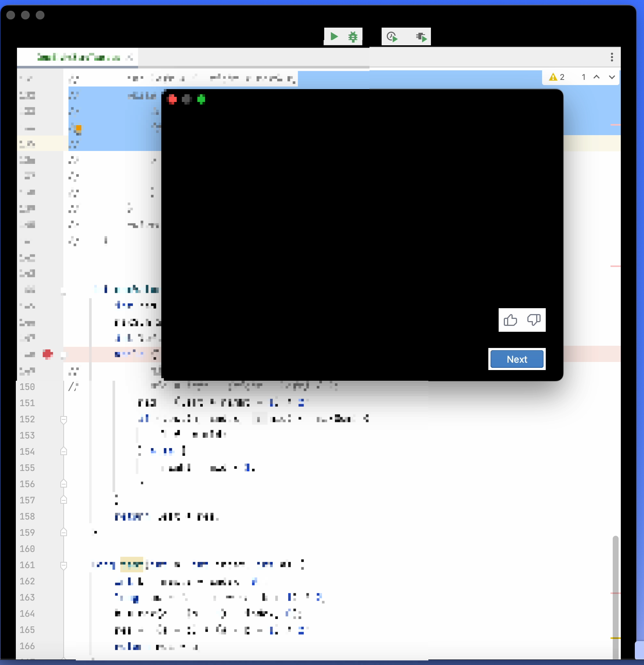
Task: Run the program with green play button
Action: click(x=334, y=36)
